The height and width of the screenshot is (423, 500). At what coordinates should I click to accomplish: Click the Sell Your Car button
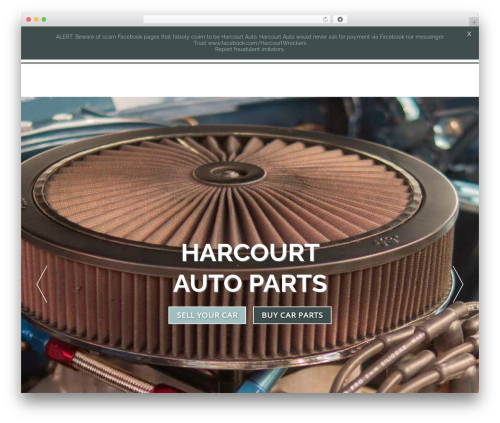click(x=207, y=315)
